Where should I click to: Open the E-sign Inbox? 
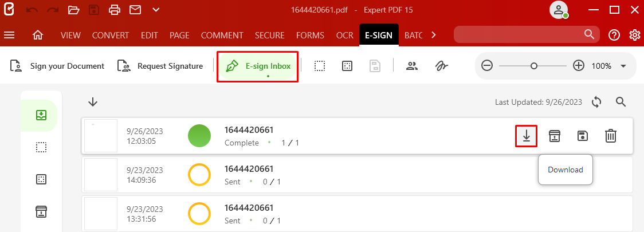[x=257, y=66]
